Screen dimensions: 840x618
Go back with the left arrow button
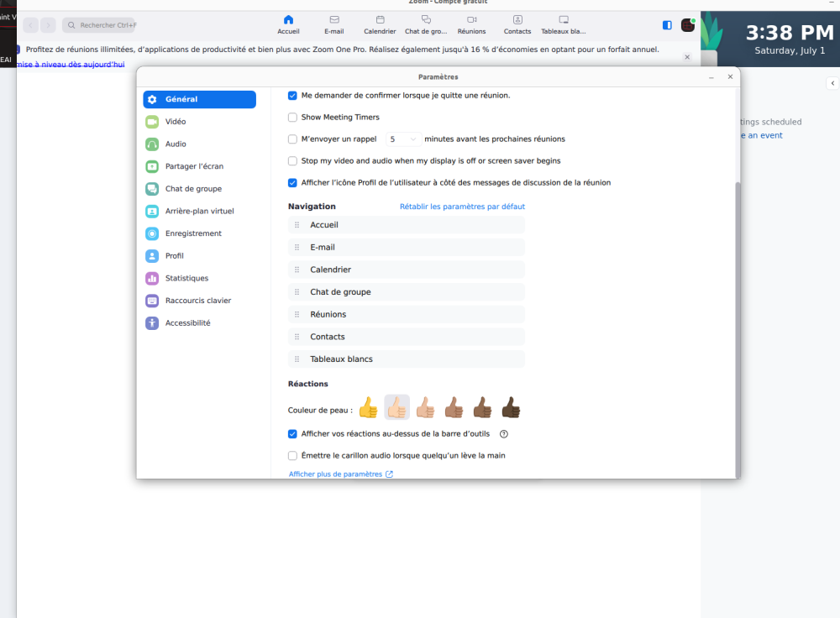[x=30, y=25]
